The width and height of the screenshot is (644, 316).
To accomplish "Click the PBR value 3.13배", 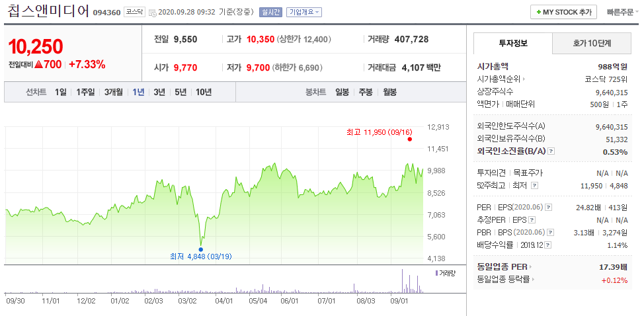I will (x=584, y=233).
